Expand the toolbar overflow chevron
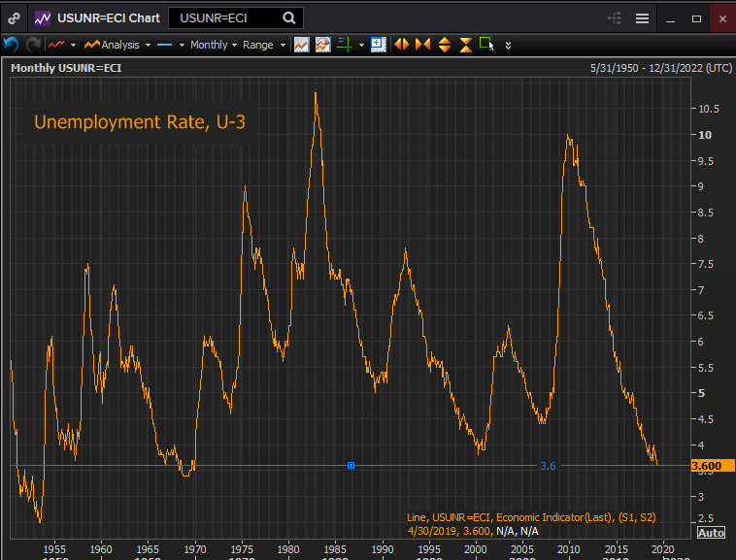736x560 pixels. 508,45
